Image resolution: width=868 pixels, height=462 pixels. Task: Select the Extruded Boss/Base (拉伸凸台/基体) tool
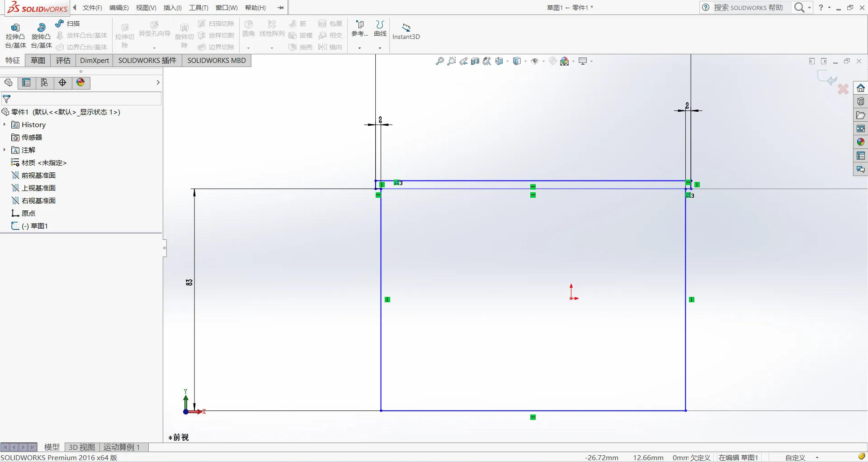15,35
